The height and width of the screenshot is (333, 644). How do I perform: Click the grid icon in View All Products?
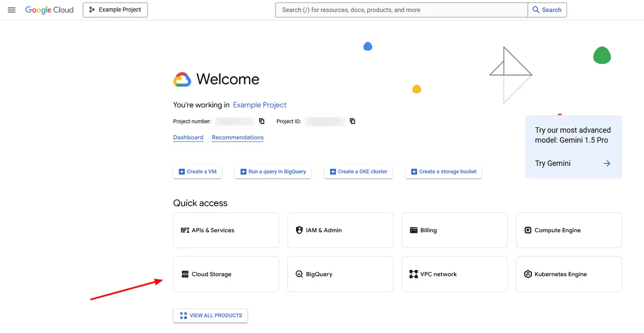[184, 315]
